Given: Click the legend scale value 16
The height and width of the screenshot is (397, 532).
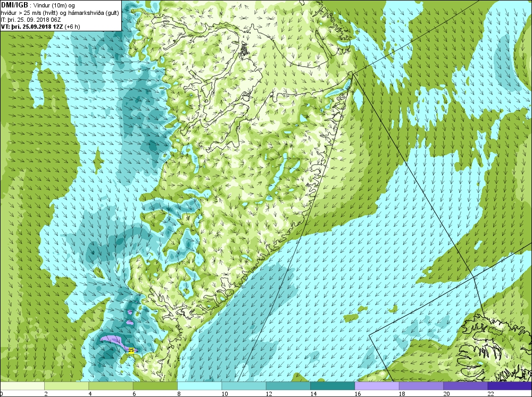Looking at the screenshot, I should [358, 394].
